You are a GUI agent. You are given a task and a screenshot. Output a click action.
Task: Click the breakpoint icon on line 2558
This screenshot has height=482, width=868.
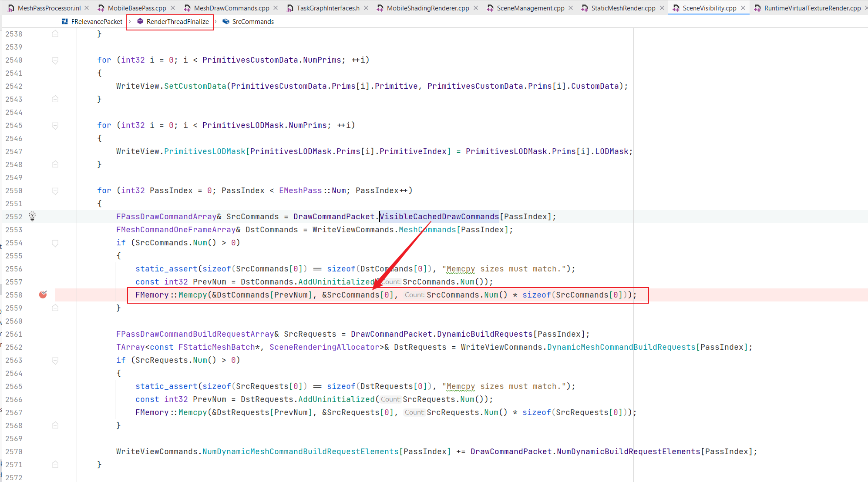coord(43,295)
